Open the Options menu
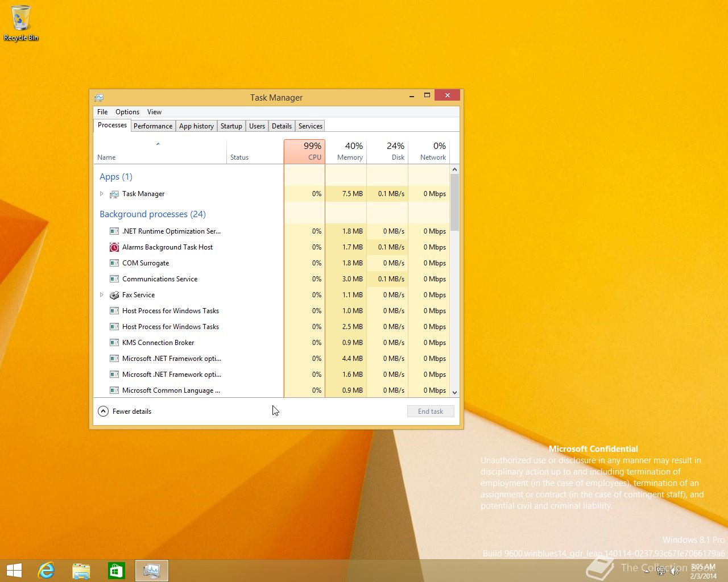The height and width of the screenshot is (582, 728). tap(127, 112)
